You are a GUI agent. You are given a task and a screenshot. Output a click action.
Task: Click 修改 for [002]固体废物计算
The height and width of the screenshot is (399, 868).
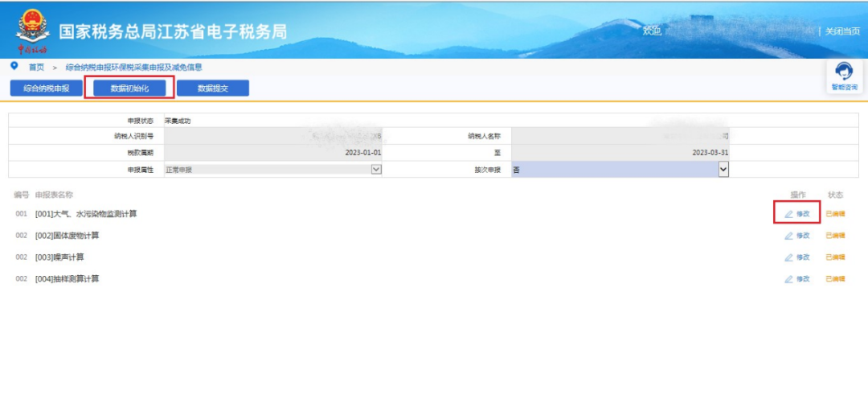pos(803,236)
